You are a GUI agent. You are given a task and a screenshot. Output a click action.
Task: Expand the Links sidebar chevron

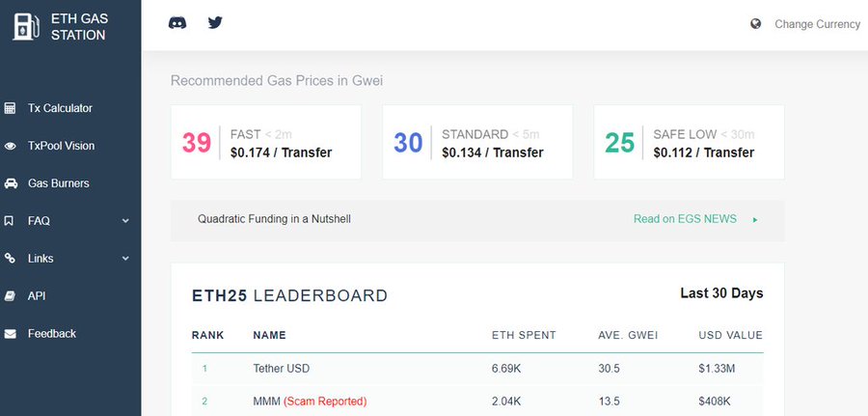pyautogui.click(x=125, y=258)
